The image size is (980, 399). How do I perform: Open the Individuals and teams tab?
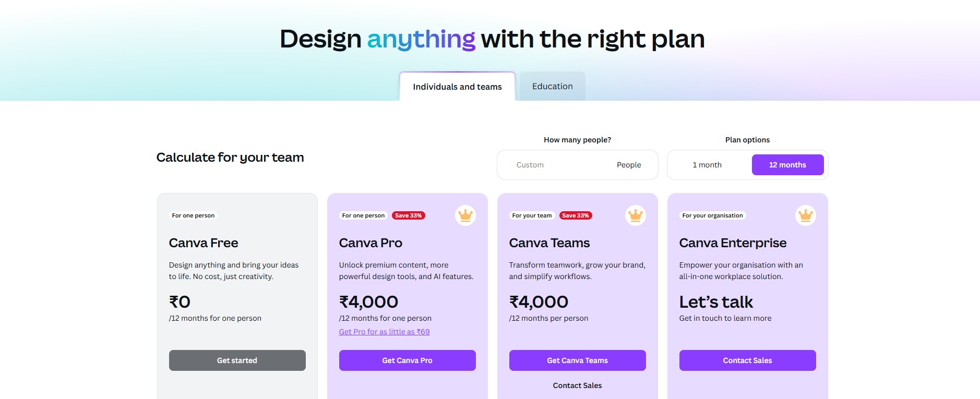coord(457,87)
